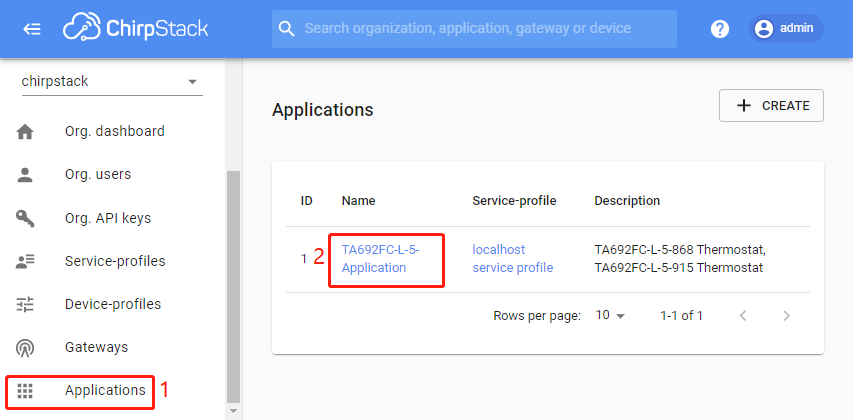The image size is (853, 420).
Task: Open Service-profiles in the sidebar
Action: [x=113, y=261]
